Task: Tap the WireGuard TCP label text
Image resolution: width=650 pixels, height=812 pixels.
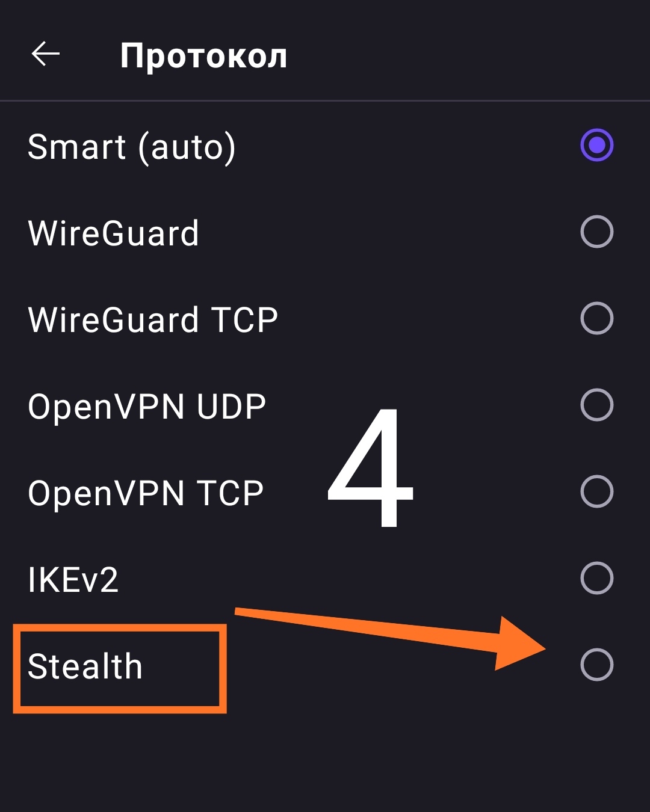Action: coord(153,319)
